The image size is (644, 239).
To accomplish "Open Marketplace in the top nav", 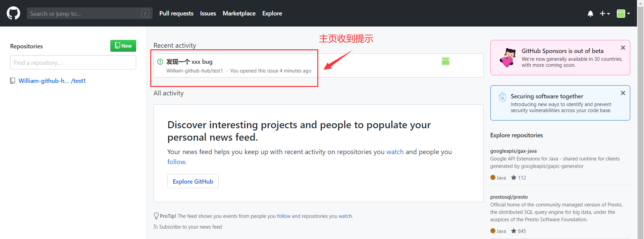I will pos(239,13).
